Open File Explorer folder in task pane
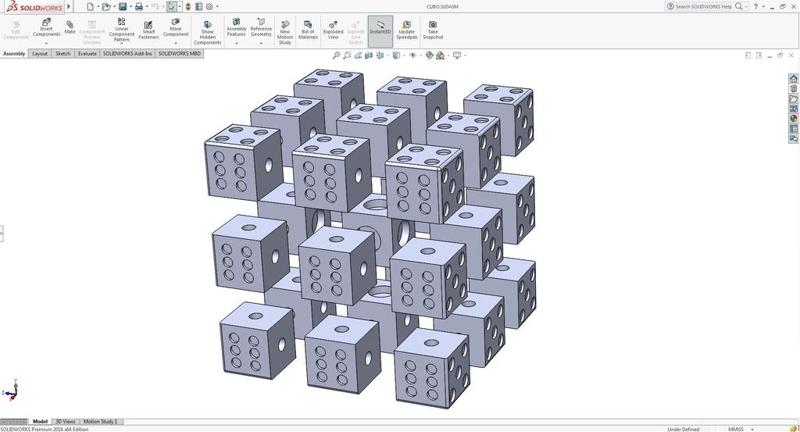 793,99
